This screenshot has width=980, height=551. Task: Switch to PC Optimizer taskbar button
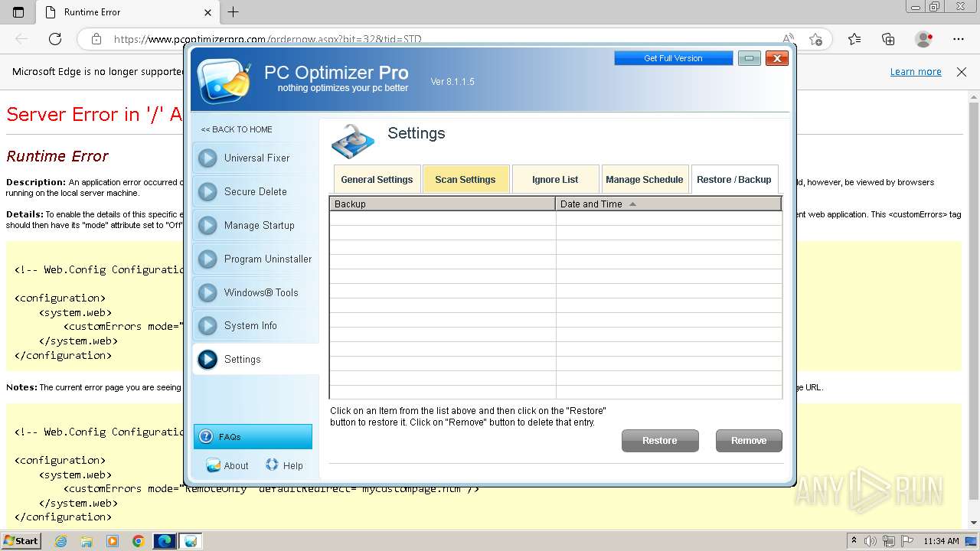tap(191, 541)
